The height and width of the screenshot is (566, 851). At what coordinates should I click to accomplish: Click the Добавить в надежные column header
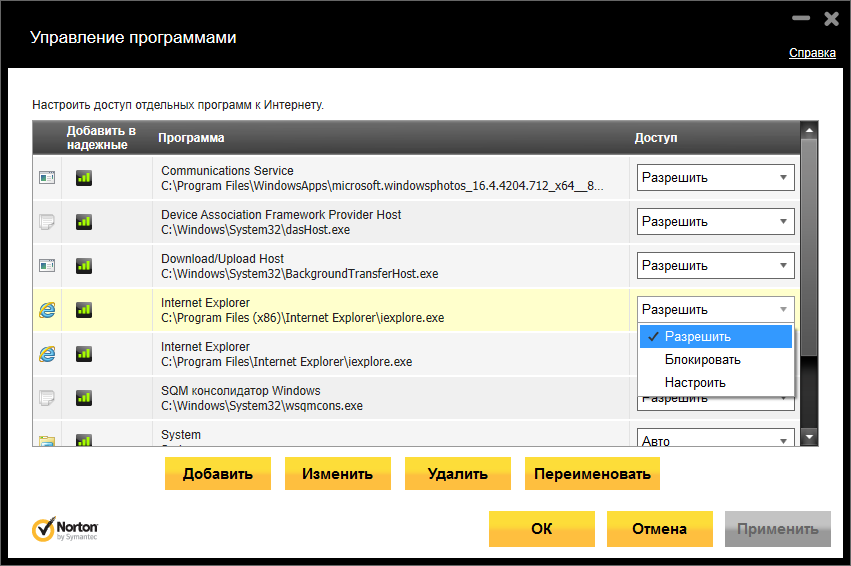101,138
